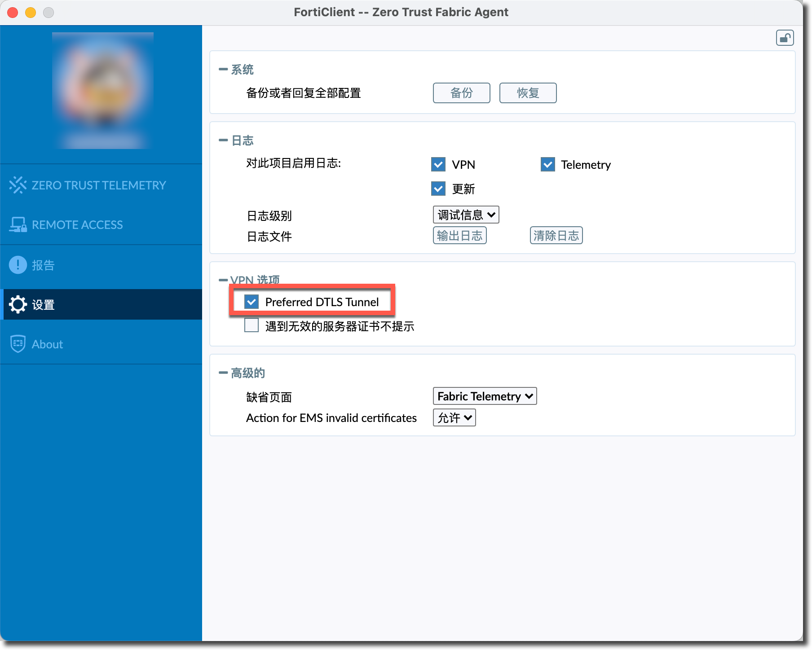Uncheck the VPN logging checkbox
812x650 pixels.
(438, 164)
